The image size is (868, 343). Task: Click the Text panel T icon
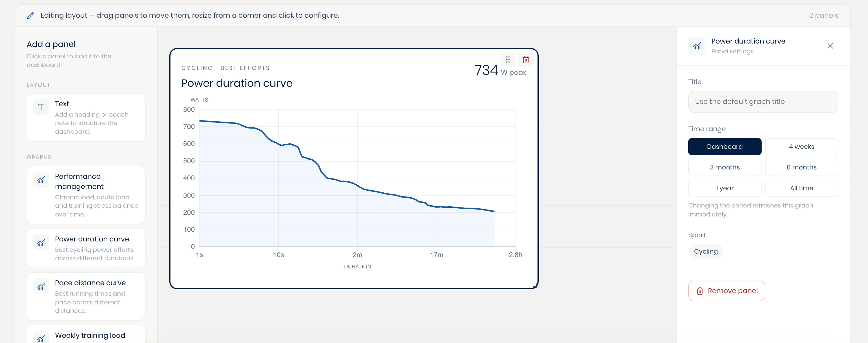tap(41, 107)
